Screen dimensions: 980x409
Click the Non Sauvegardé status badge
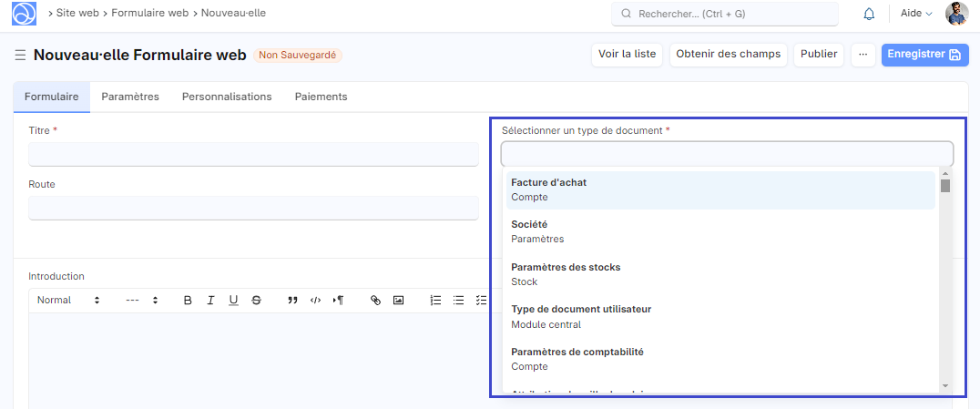[298, 55]
